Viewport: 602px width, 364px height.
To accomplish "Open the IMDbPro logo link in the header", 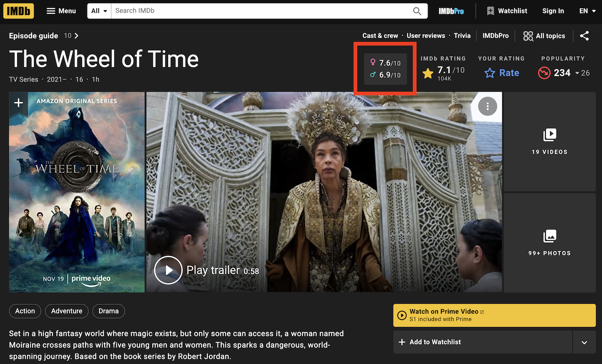I will click(451, 11).
